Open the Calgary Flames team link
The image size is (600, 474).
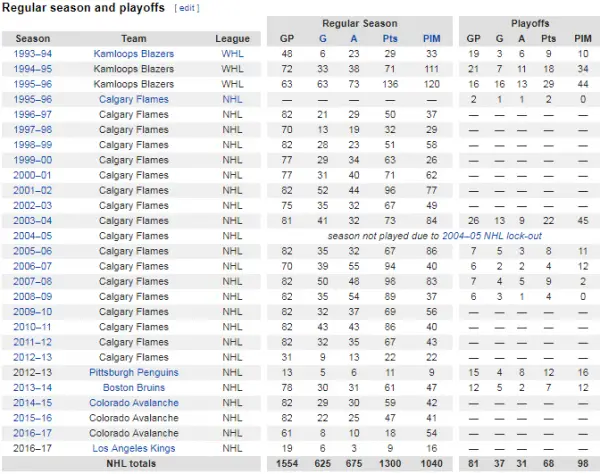tap(134, 99)
